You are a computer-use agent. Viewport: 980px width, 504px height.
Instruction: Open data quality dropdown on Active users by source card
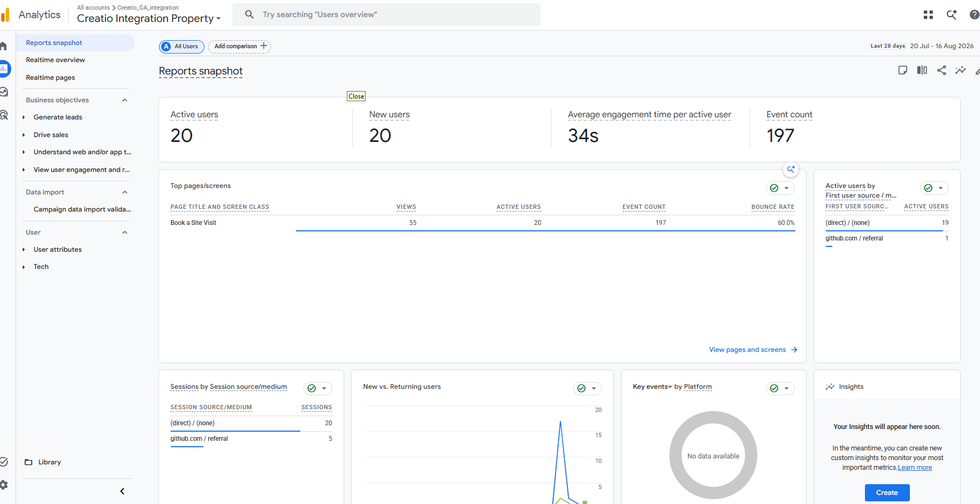pyautogui.click(x=934, y=188)
